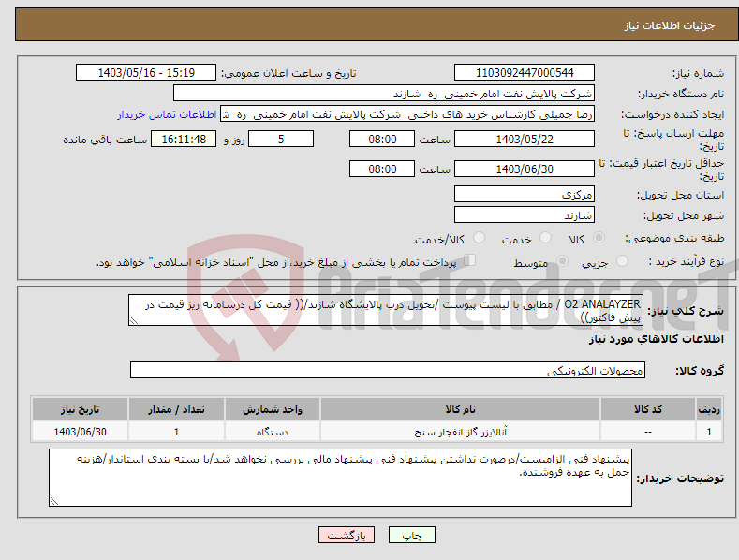Click the announcement date field 1403/05/16 - 15:19

coord(146,73)
